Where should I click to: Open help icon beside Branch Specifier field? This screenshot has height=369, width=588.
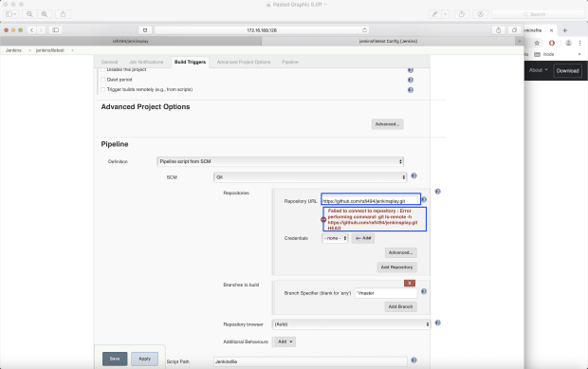pyautogui.click(x=424, y=291)
